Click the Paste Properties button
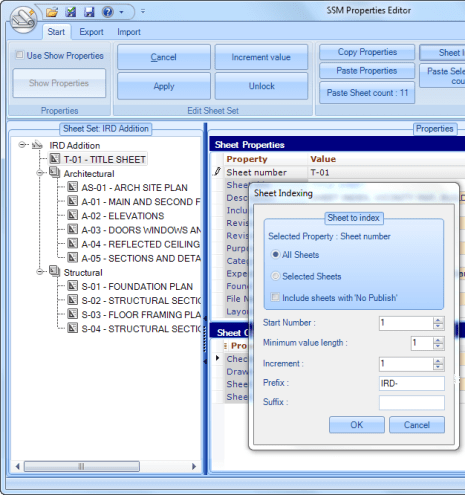 pos(367,71)
